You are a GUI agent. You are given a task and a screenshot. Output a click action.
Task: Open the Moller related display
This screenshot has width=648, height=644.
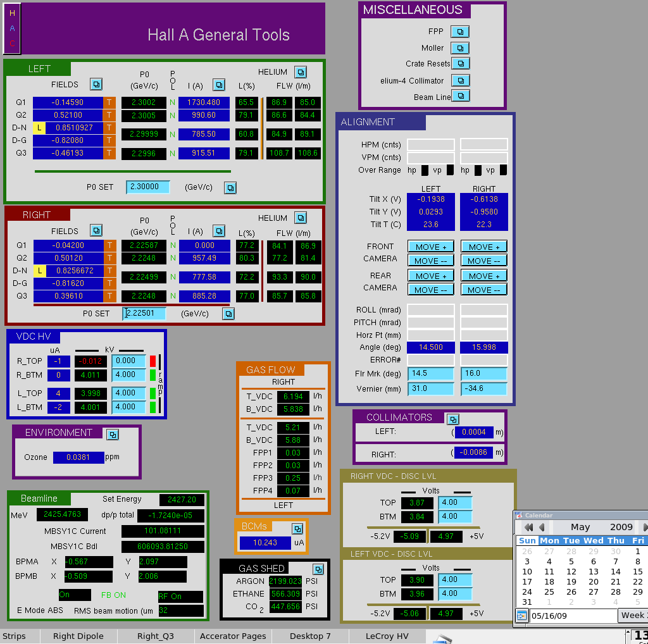tap(459, 48)
